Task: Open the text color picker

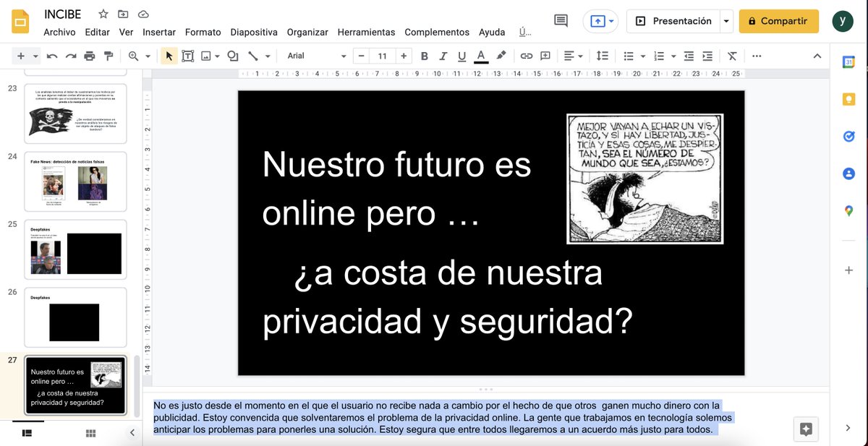Action: point(480,56)
